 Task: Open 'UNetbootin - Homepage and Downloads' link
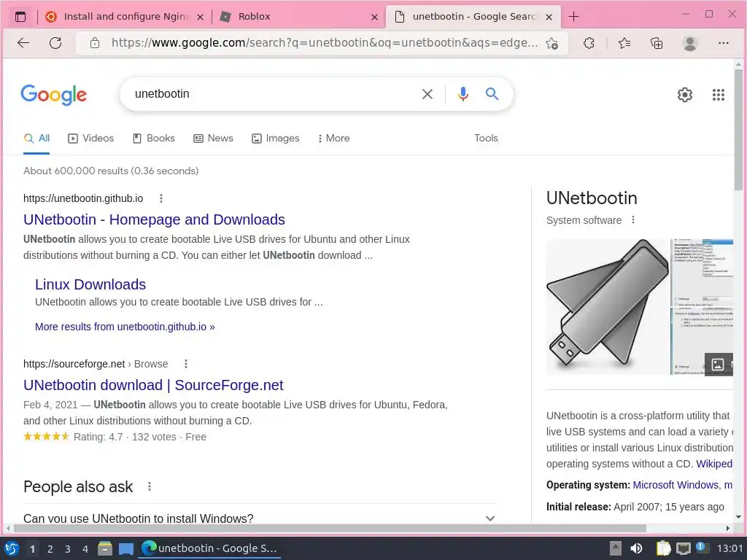pos(155,219)
